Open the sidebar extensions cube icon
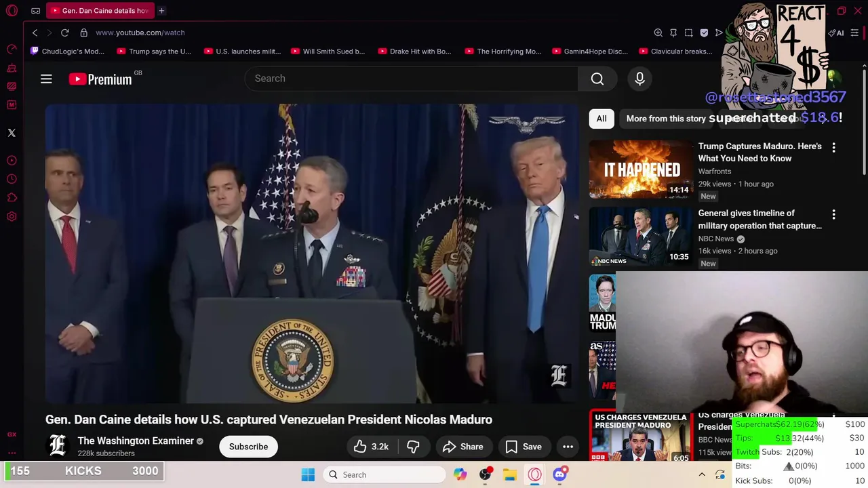 click(12, 198)
